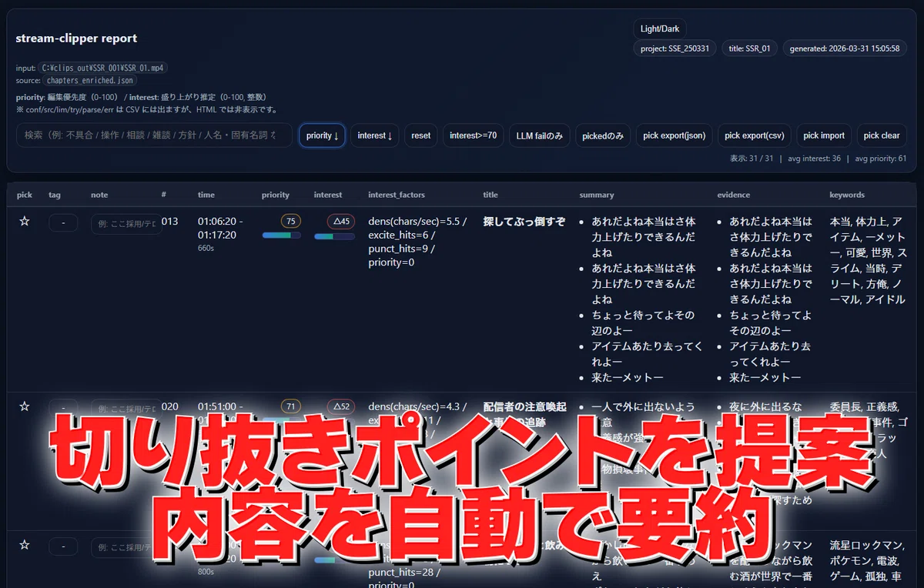Click the title column header
Image resolution: width=924 pixels, height=588 pixels.
coord(490,195)
